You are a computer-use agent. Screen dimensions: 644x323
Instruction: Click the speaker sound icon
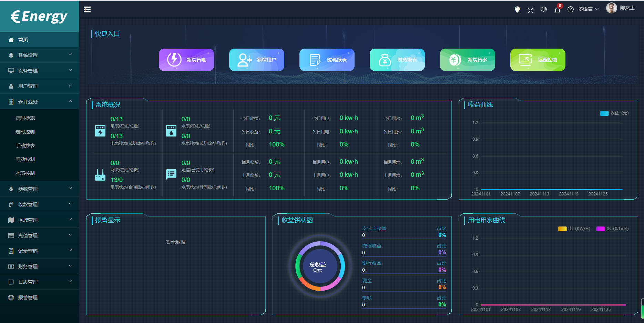coord(544,10)
